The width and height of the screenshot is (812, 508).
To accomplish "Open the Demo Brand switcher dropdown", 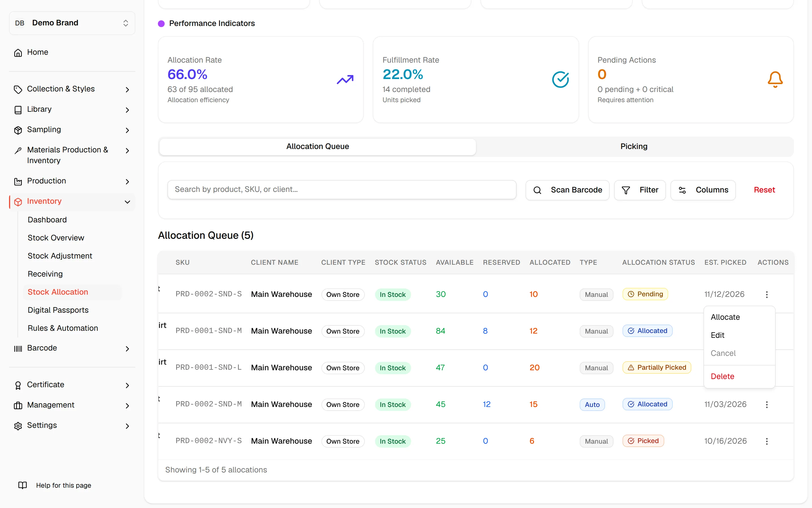I will (72, 23).
